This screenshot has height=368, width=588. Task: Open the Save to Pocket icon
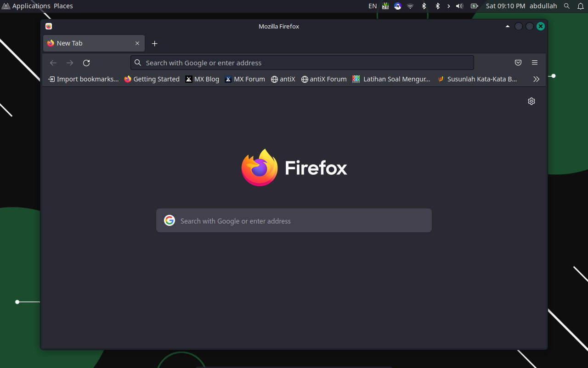pyautogui.click(x=518, y=63)
